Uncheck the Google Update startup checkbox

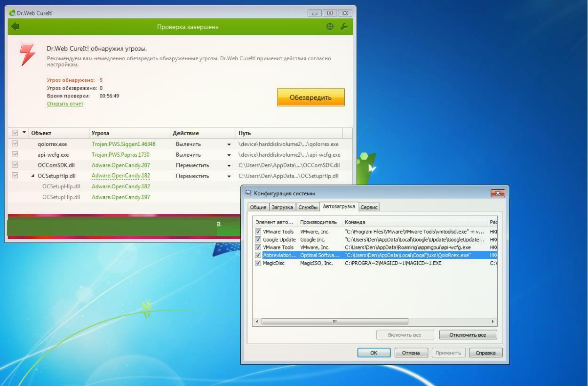[x=258, y=239]
